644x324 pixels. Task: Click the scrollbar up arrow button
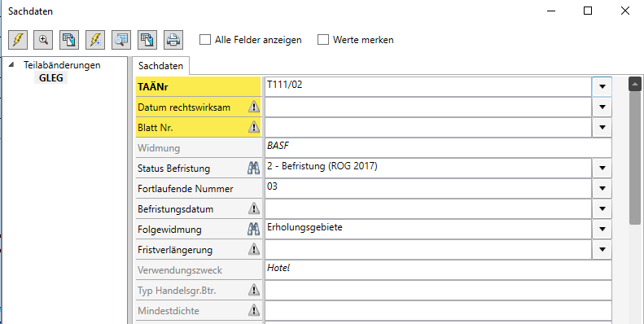[x=634, y=84]
